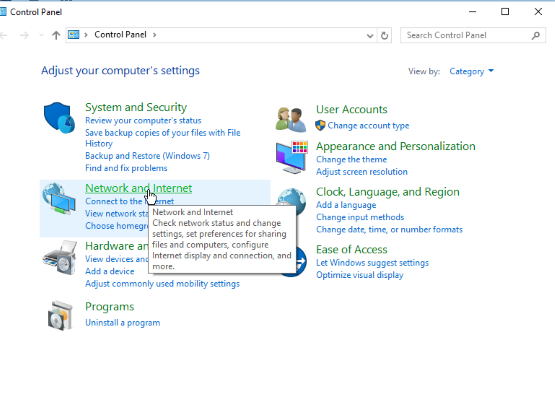Click View network status link
The image size is (555, 400).
point(117,213)
